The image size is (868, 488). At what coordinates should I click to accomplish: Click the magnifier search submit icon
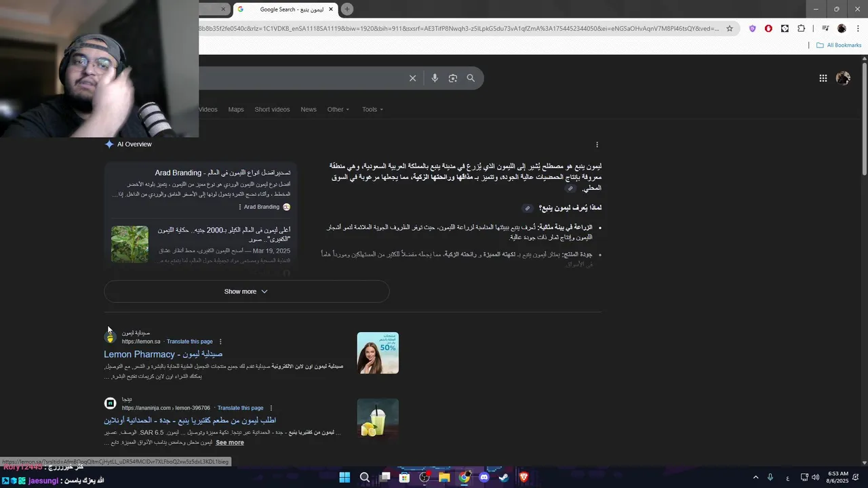pyautogui.click(x=471, y=78)
